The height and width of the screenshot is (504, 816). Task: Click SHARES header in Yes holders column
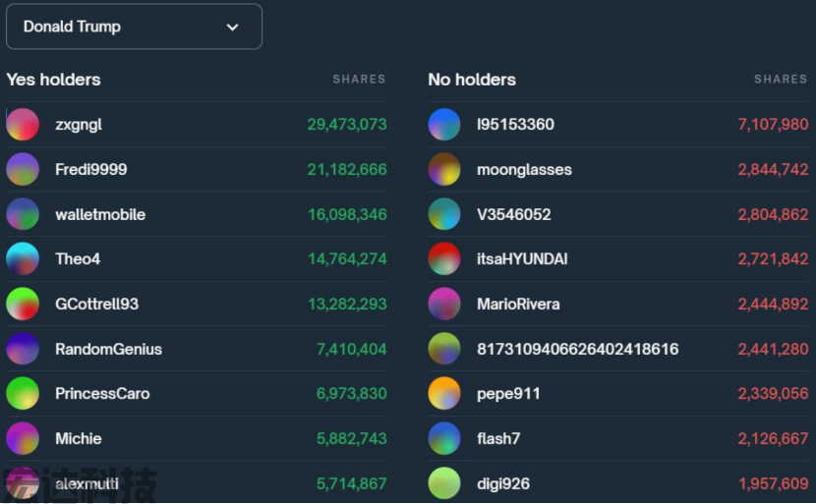[359, 79]
